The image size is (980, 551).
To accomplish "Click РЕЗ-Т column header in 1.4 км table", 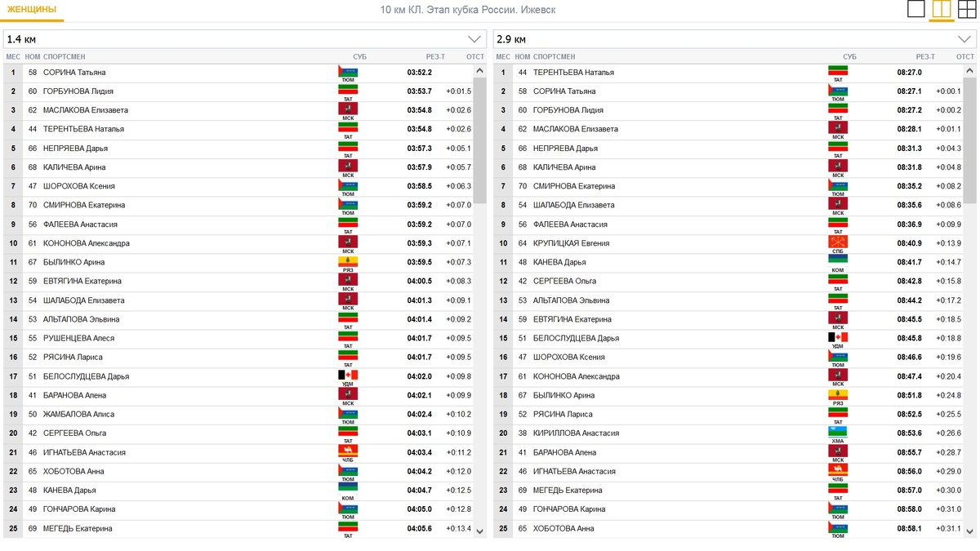I will coord(435,57).
